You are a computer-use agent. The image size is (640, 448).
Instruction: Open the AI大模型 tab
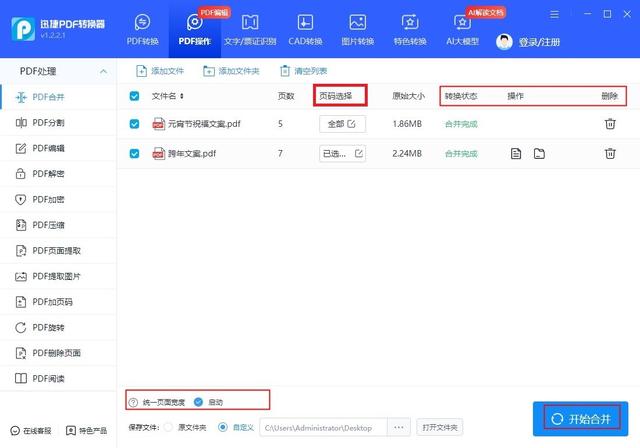pyautogui.click(x=462, y=29)
